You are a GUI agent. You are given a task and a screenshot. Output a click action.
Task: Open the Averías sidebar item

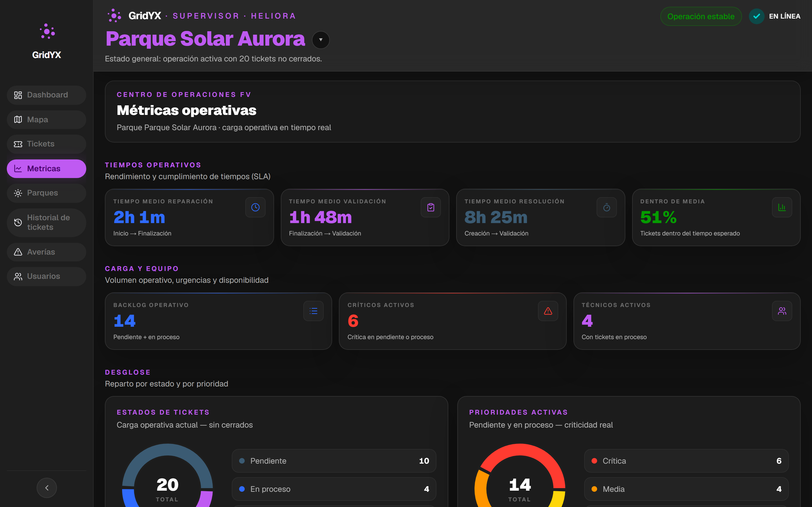pyautogui.click(x=46, y=252)
